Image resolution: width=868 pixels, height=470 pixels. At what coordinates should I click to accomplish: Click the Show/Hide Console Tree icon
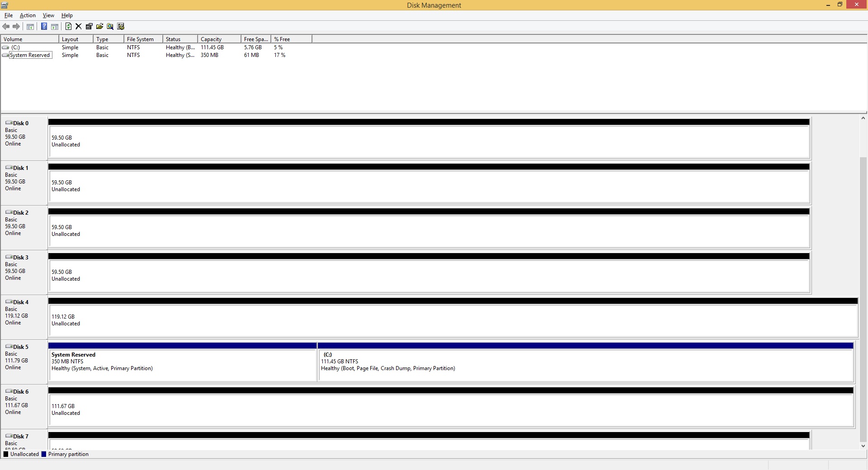[30, 26]
